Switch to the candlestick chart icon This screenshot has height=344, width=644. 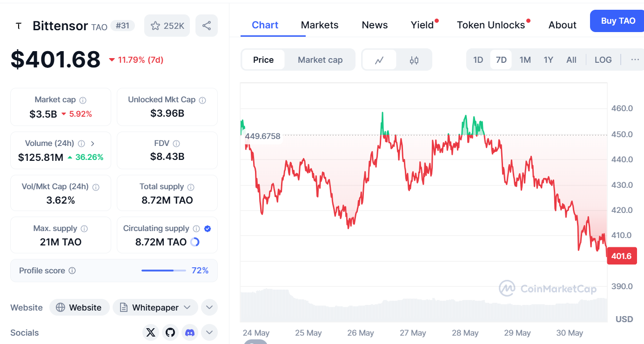[414, 60]
